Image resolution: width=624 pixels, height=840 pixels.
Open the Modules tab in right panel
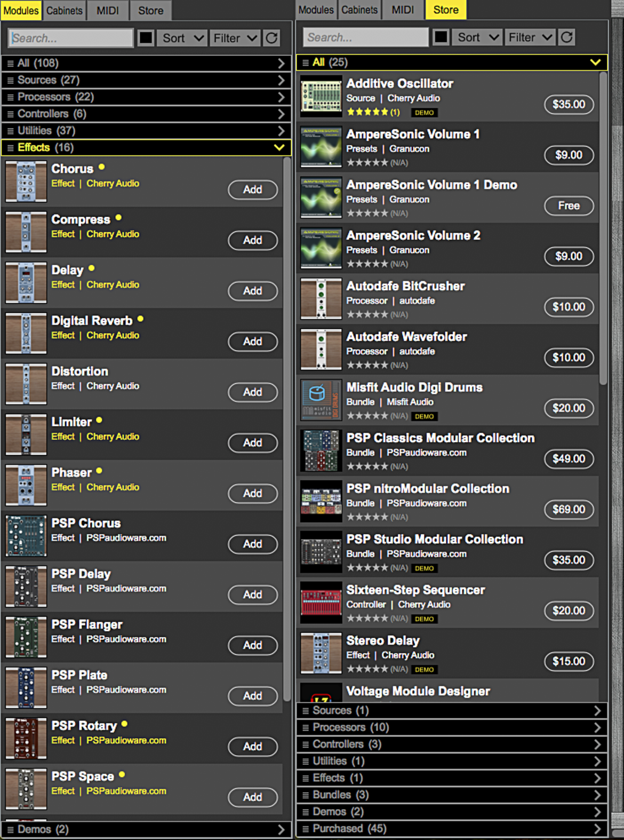click(x=316, y=10)
